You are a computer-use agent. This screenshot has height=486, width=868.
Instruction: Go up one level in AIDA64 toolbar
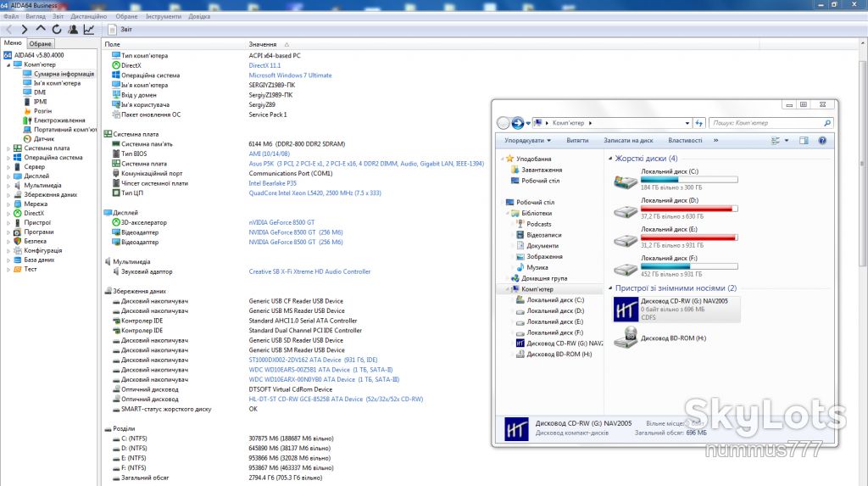point(41,30)
